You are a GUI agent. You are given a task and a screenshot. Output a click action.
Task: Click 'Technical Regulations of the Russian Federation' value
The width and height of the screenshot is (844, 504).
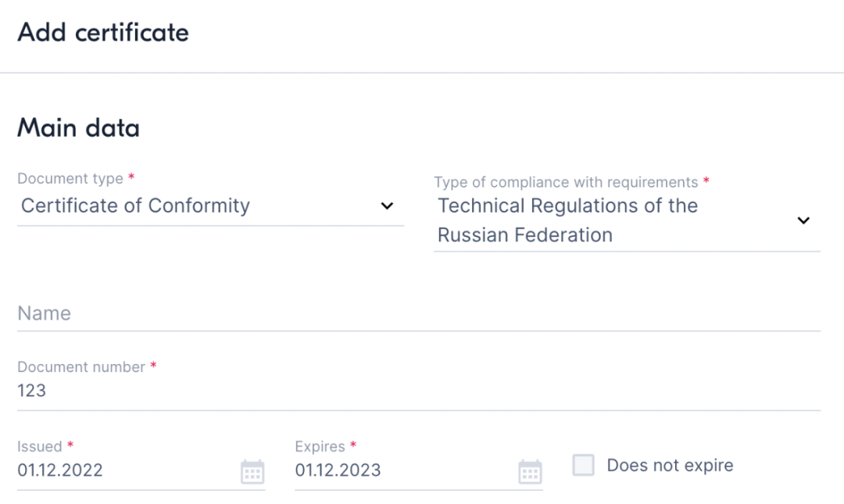tap(567, 220)
